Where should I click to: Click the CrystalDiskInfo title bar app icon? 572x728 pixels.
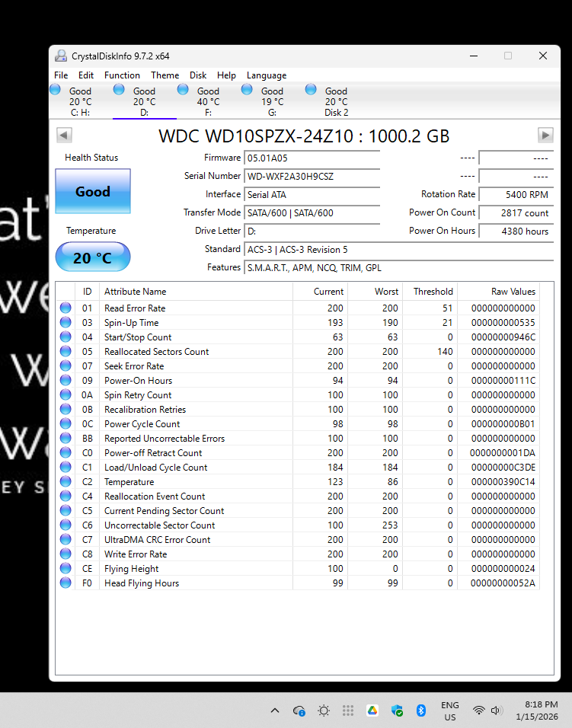tap(60, 56)
